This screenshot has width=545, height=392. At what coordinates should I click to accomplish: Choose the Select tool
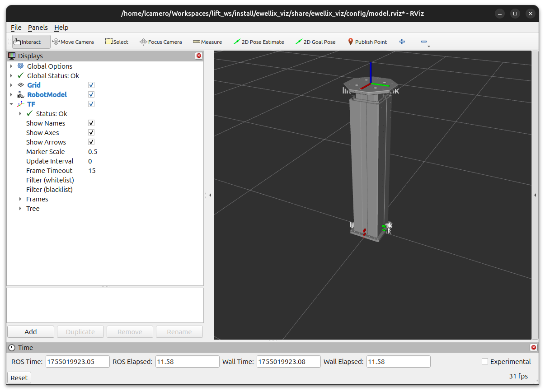click(117, 42)
